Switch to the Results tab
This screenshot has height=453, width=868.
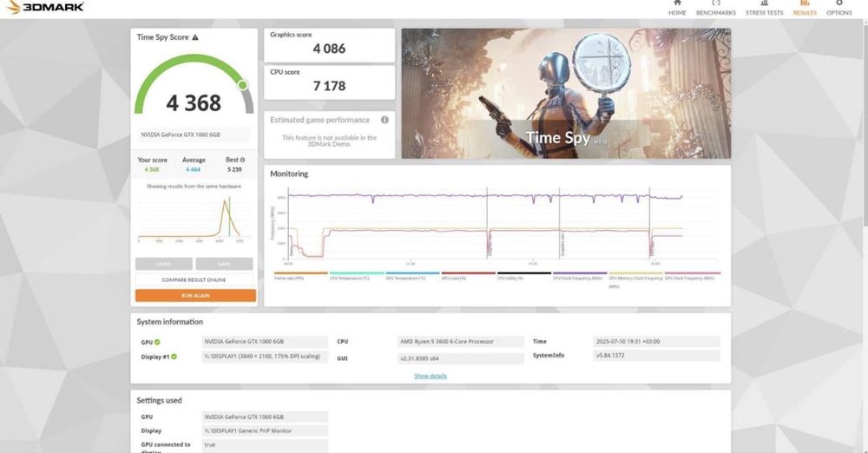805,8
